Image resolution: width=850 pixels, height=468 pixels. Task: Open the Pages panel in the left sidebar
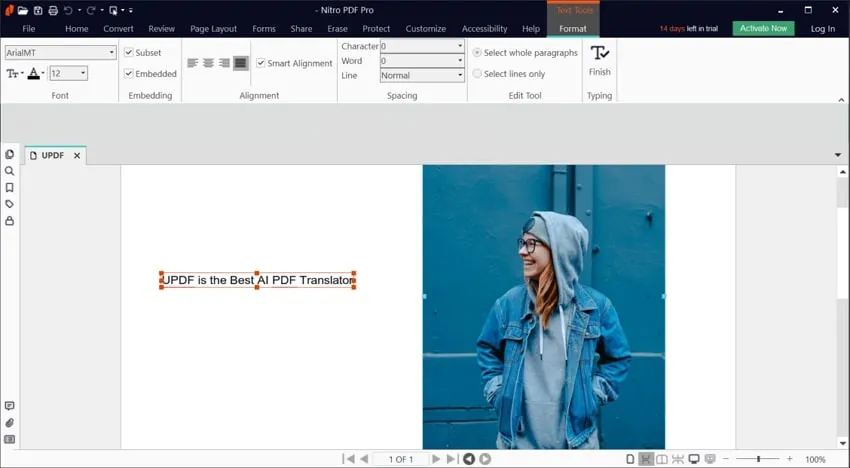coord(10,155)
